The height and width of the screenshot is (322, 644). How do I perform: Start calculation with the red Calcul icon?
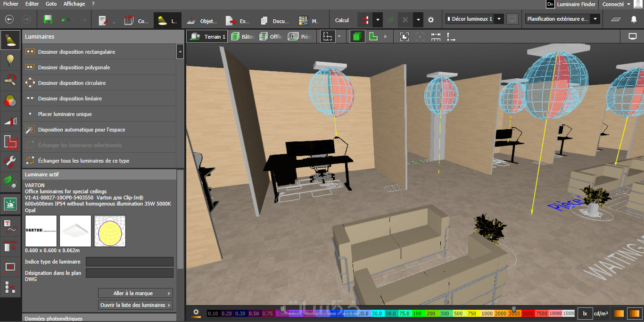pyautogui.click(x=364, y=20)
